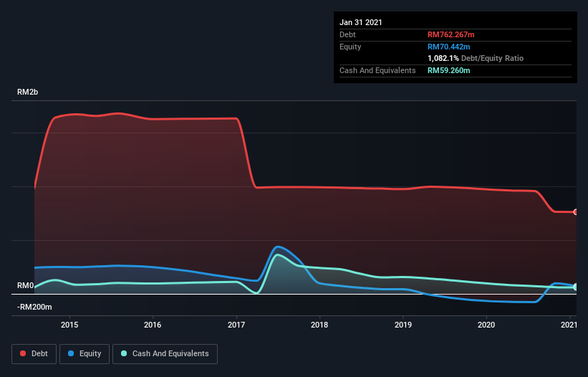Click the RM2b y-axis label
This screenshot has height=377, width=588.
click(27, 92)
